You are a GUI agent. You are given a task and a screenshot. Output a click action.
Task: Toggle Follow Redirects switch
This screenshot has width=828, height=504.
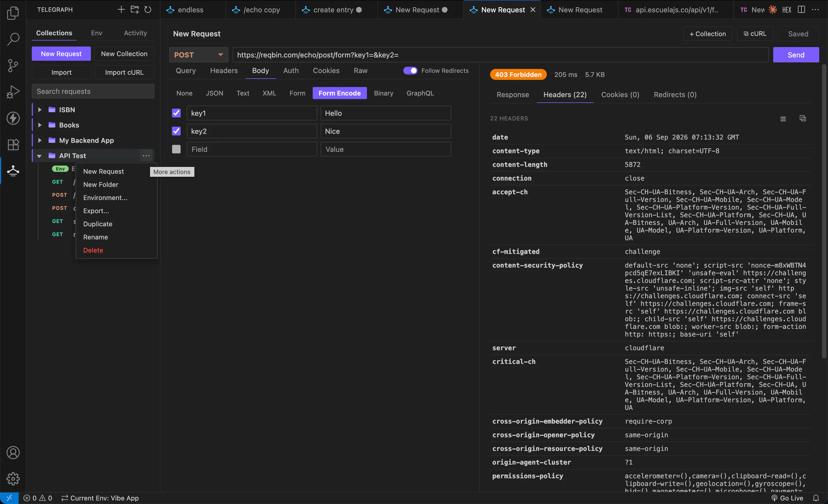[410, 71]
